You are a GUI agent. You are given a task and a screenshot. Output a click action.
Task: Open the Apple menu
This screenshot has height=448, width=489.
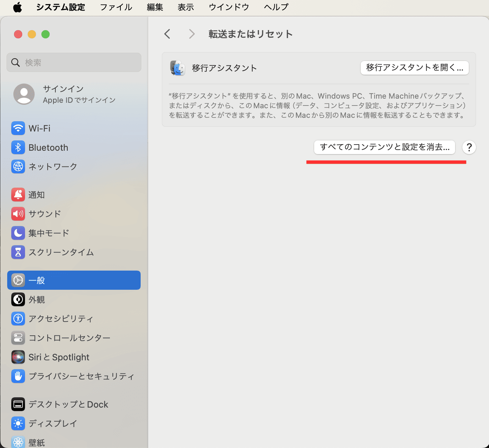(x=17, y=7)
